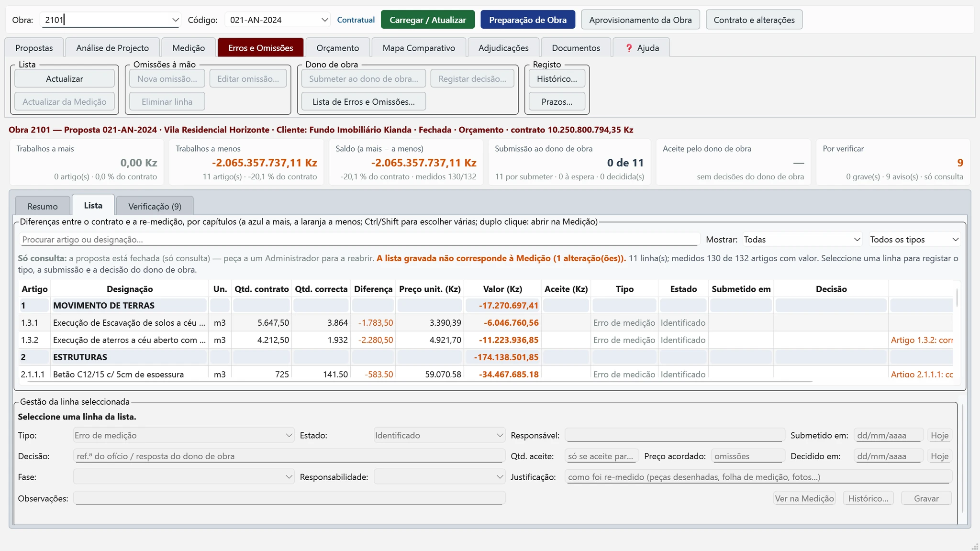
Task: Open the Código dropdown 021-AN-2024
Action: pos(278,20)
